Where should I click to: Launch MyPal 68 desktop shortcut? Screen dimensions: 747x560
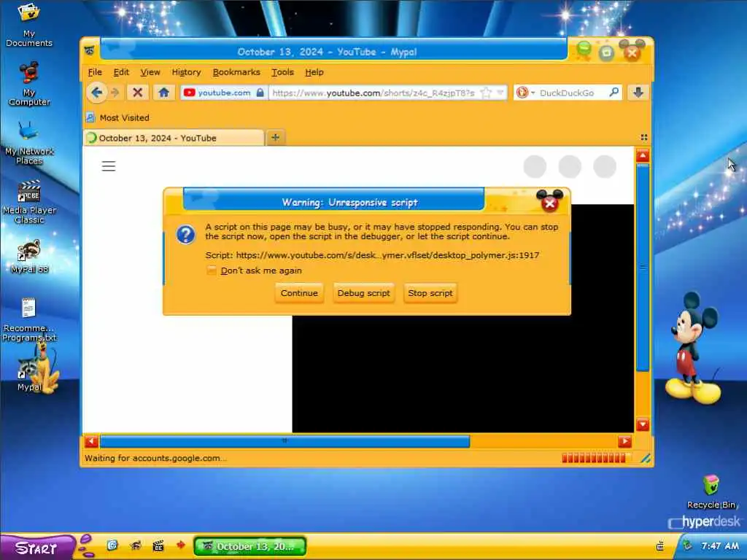coord(29,257)
